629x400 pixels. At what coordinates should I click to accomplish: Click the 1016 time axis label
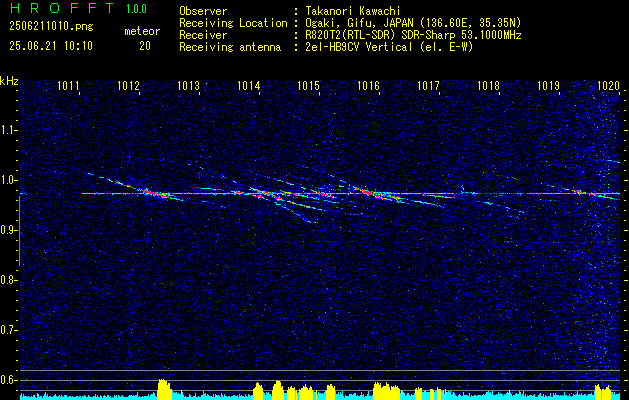[368, 86]
